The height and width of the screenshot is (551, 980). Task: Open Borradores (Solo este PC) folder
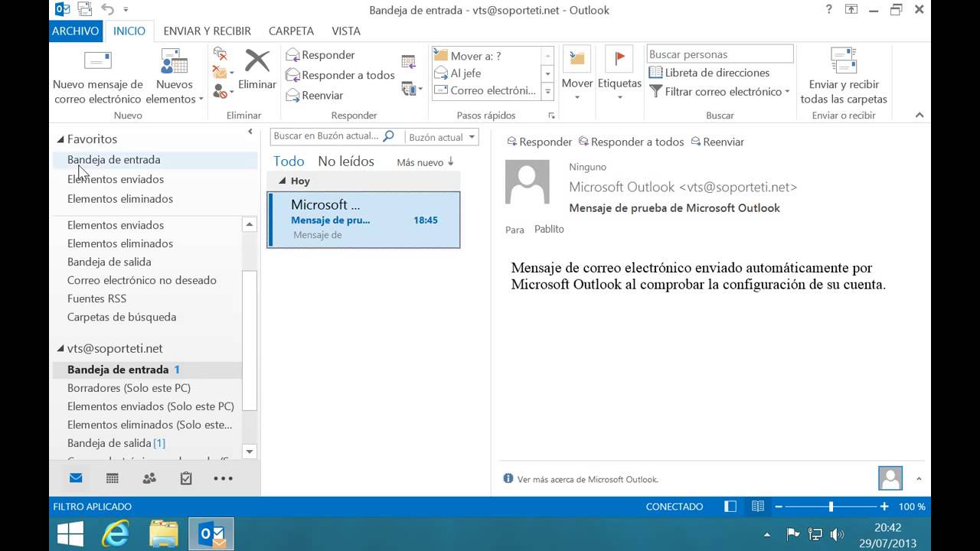(x=129, y=388)
